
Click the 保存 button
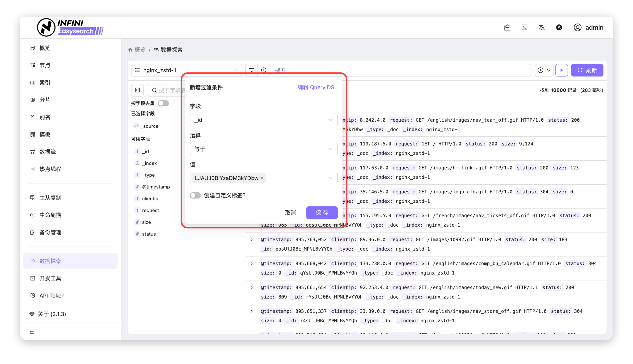[x=322, y=212]
